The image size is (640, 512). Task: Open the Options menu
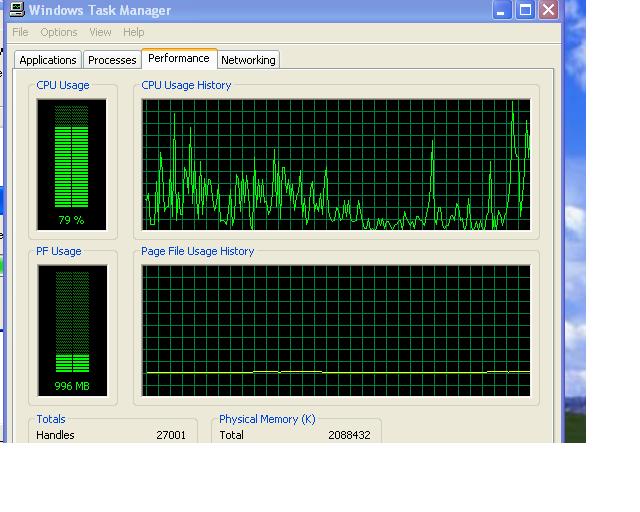pyautogui.click(x=58, y=32)
